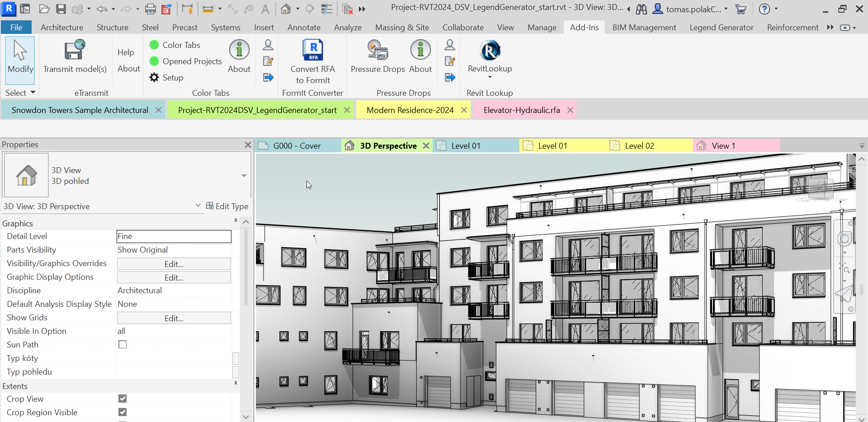
Task: Select the Modify arrow tool
Action: click(x=20, y=60)
